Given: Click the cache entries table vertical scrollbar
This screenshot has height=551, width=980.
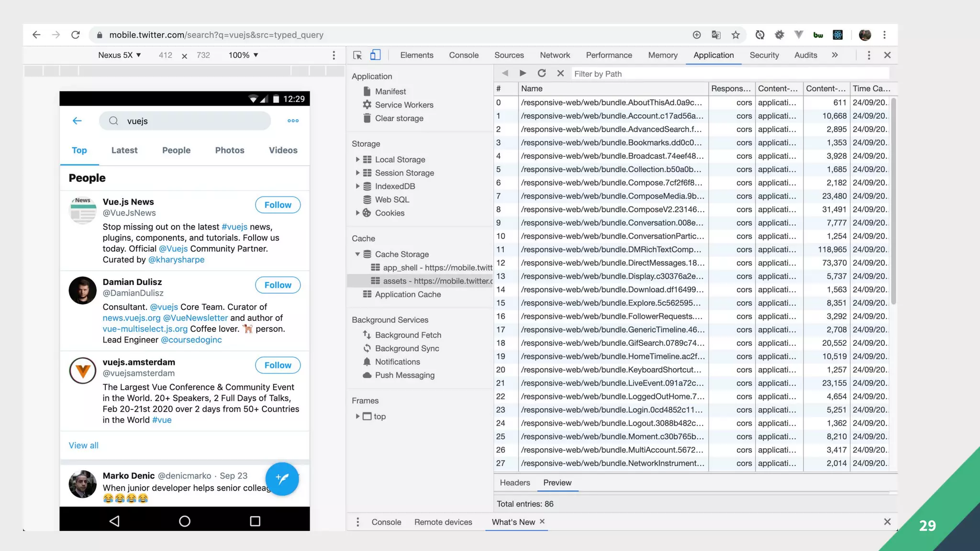Looking at the screenshot, I should point(893,201).
